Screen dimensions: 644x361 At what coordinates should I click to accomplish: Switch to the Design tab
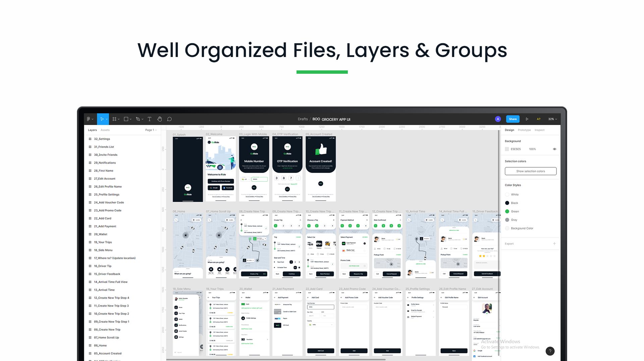pos(509,130)
